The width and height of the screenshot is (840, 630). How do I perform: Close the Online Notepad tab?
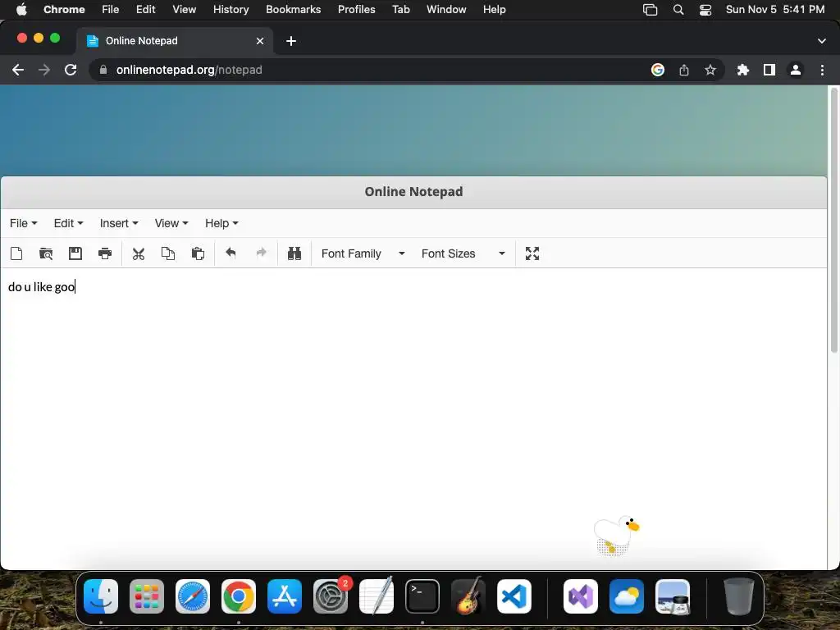[x=260, y=41]
